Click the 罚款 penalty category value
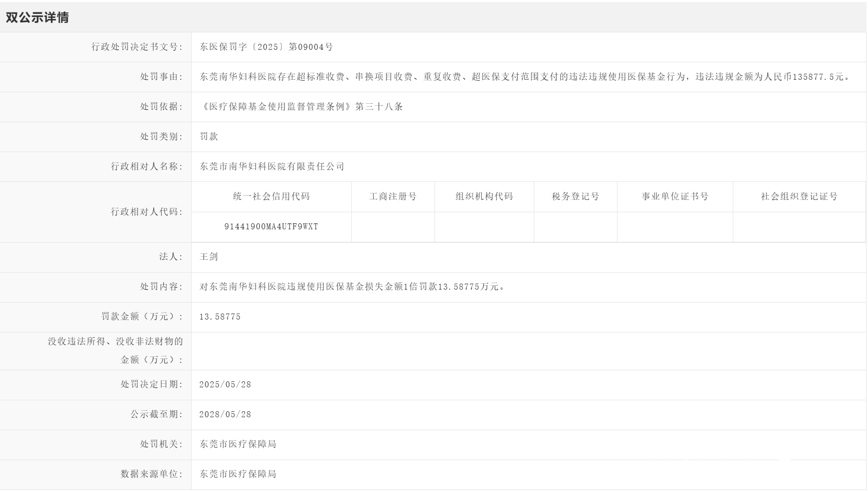This screenshot has width=868, height=492. coord(209,137)
